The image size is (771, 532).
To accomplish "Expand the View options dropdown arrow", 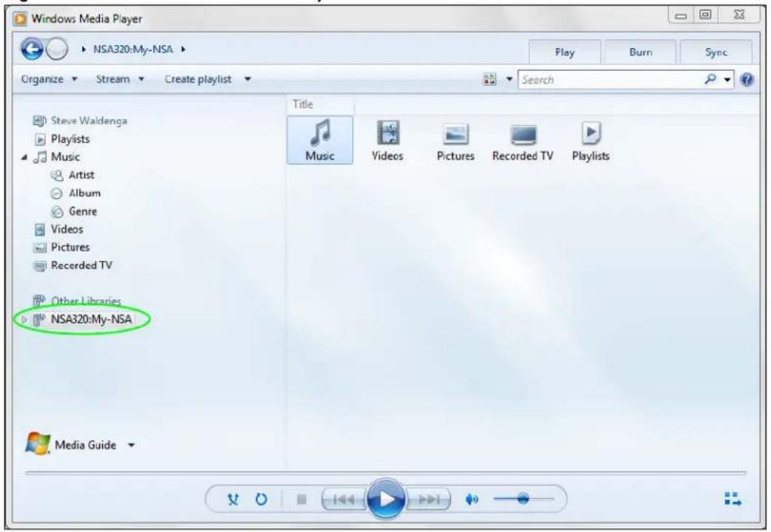I will pos(509,79).
